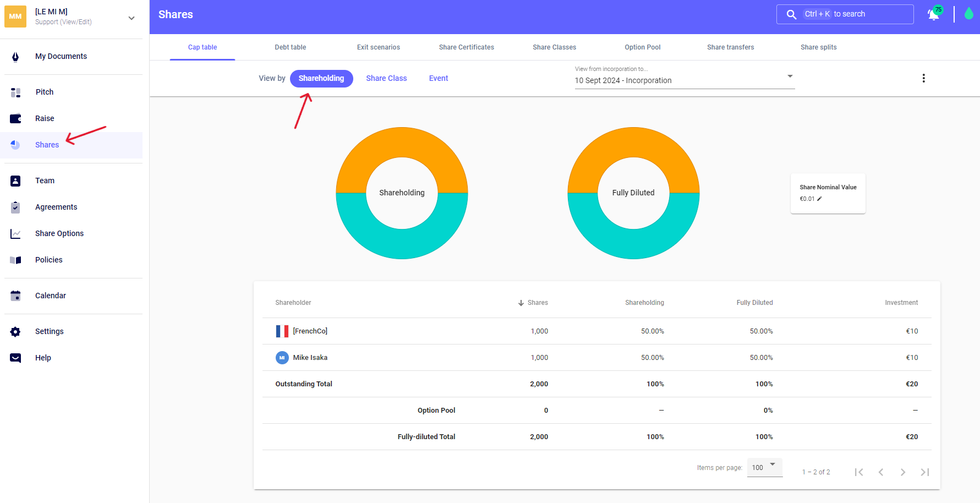Click the green droplet icon in header
Image resolution: width=980 pixels, height=503 pixels.
(968, 14)
